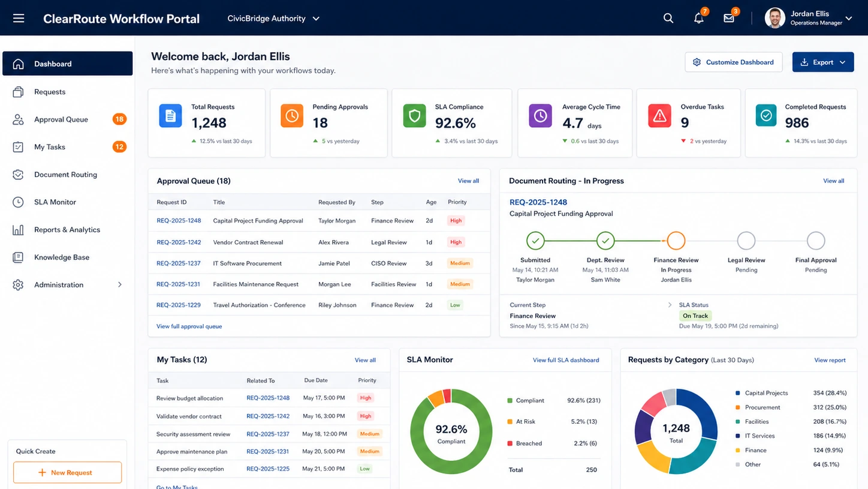Viewport: 868px width, 489px height.
Task: Open the Export dropdown button
Action: (823, 62)
